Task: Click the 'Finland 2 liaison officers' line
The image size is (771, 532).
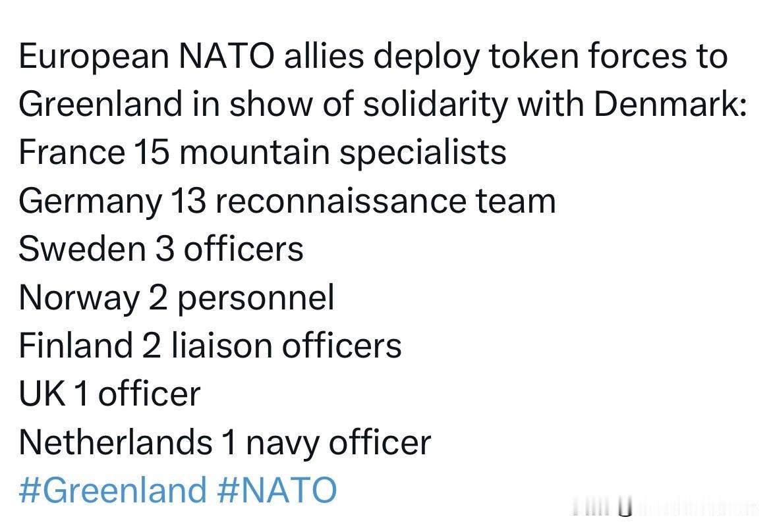Action: pyautogui.click(x=210, y=345)
